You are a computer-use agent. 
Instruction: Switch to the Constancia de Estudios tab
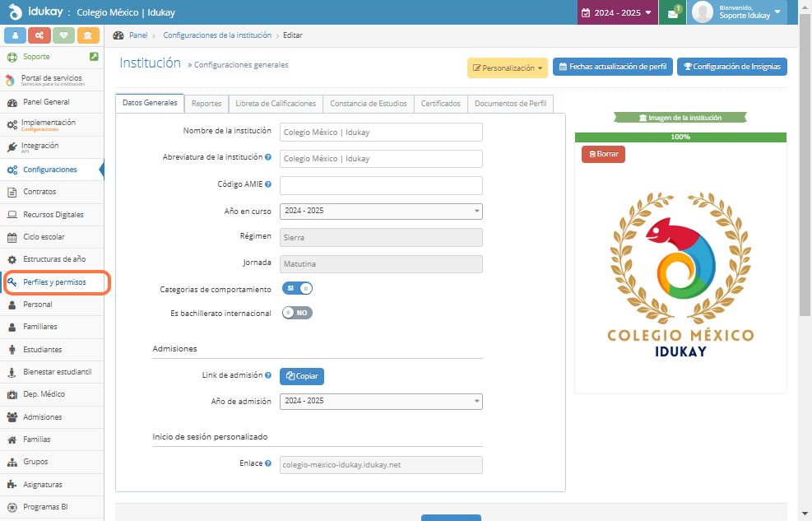[x=369, y=104]
